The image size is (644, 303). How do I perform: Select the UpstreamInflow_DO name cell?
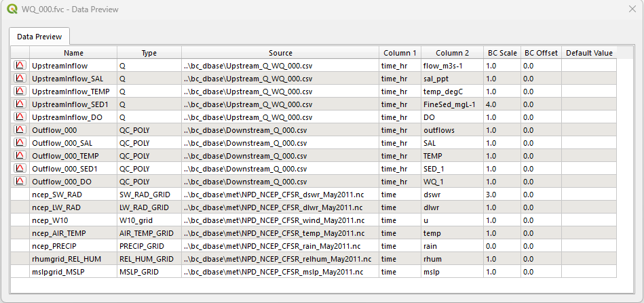73,117
